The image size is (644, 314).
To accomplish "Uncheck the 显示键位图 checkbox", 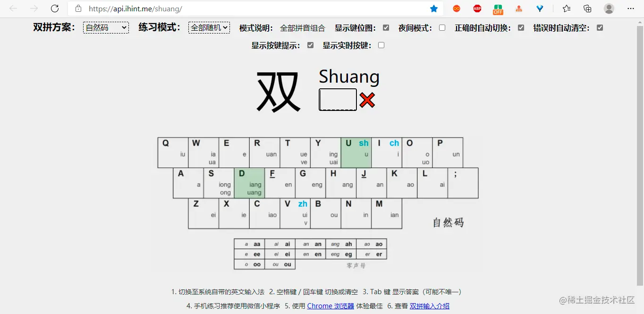I will (x=386, y=28).
